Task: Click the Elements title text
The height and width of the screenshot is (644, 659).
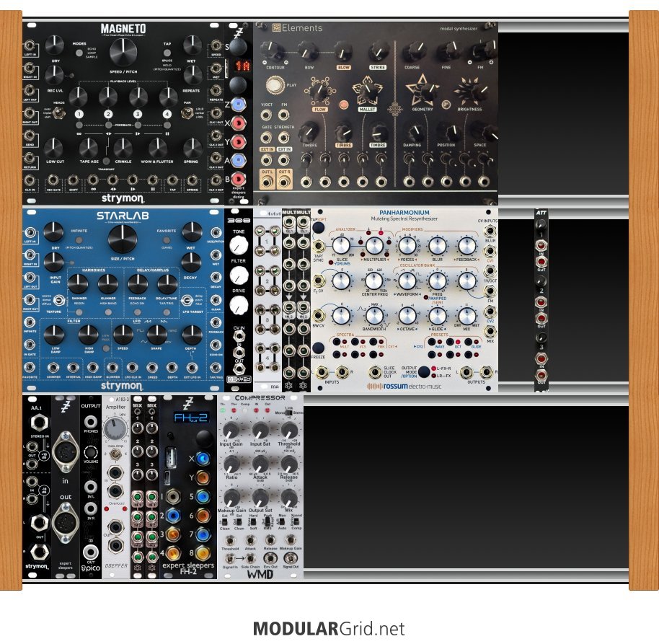Action: pyautogui.click(x=302, y=28)
